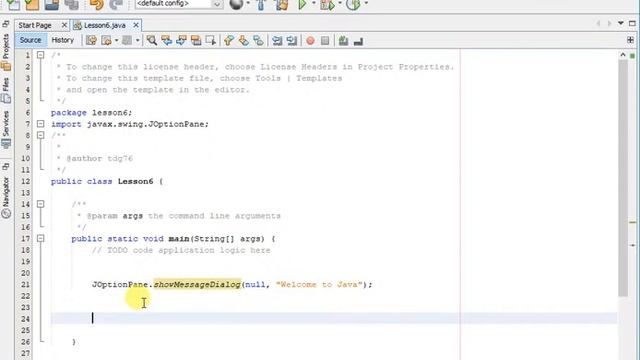This screenshot has height=360, width=640.
Task: Collapse Javadoc fold at line 8
Action: point(40,135)
